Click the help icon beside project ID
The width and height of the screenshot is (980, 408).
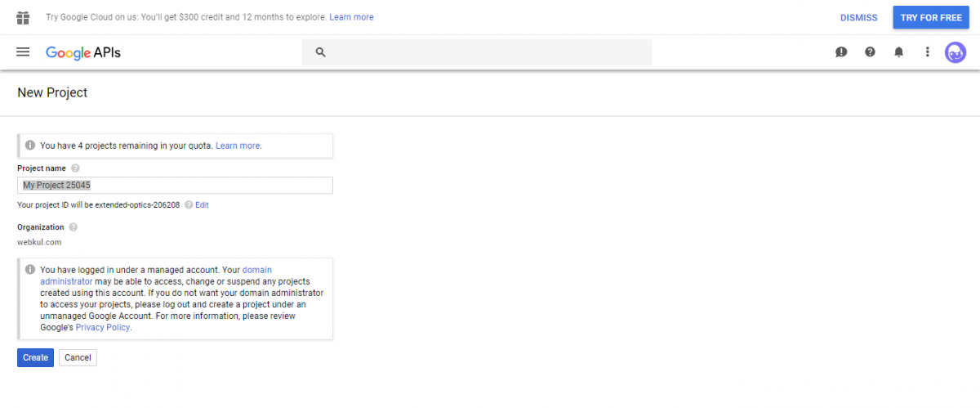189,205
